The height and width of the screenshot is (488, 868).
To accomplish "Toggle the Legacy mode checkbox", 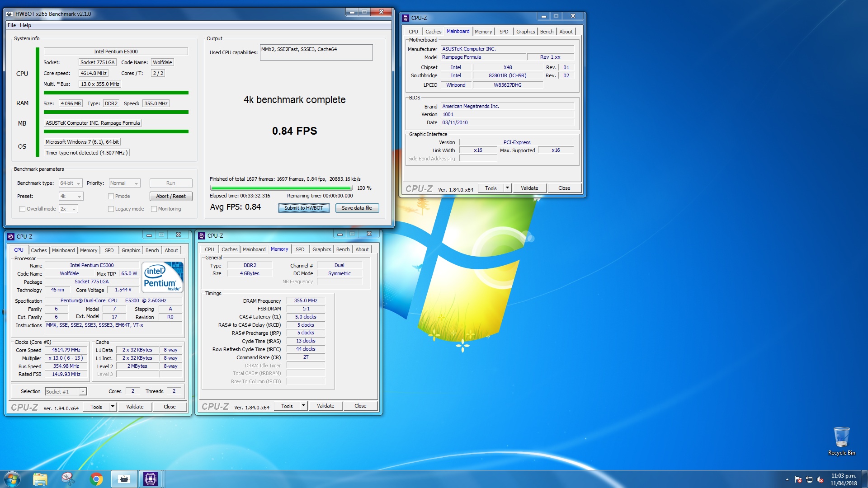I will (111, 209).
